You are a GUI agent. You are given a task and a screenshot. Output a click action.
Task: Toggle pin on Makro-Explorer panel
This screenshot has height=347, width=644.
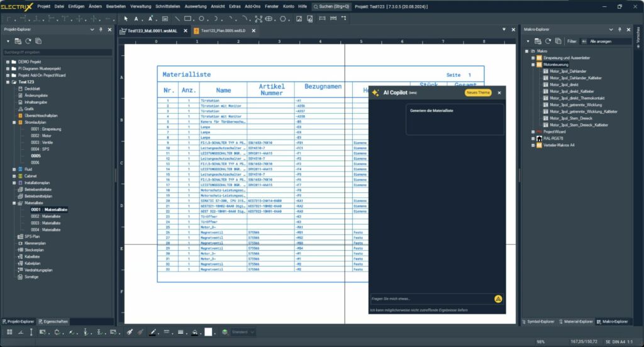click(620, 29)
